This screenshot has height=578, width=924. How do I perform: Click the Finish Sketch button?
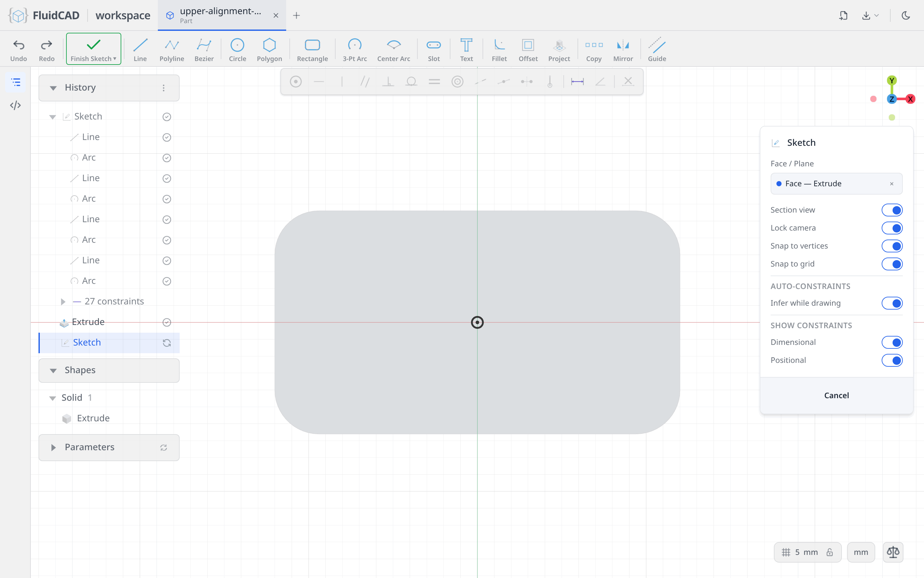click(x=94, y=49)
